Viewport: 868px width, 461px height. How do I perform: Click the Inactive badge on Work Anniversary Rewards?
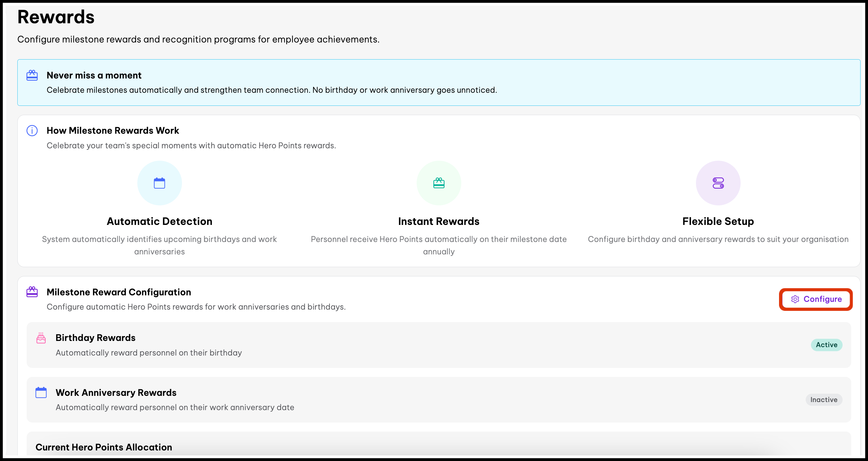pos(824,400)
